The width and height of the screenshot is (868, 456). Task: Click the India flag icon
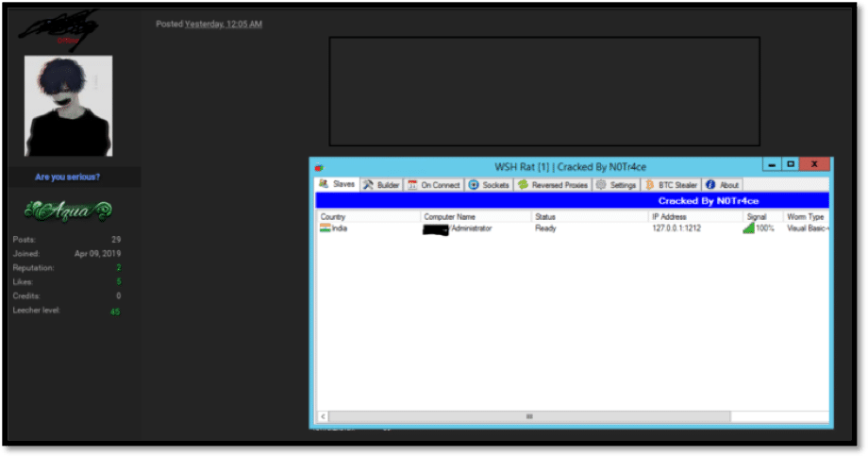click(325, 228)
